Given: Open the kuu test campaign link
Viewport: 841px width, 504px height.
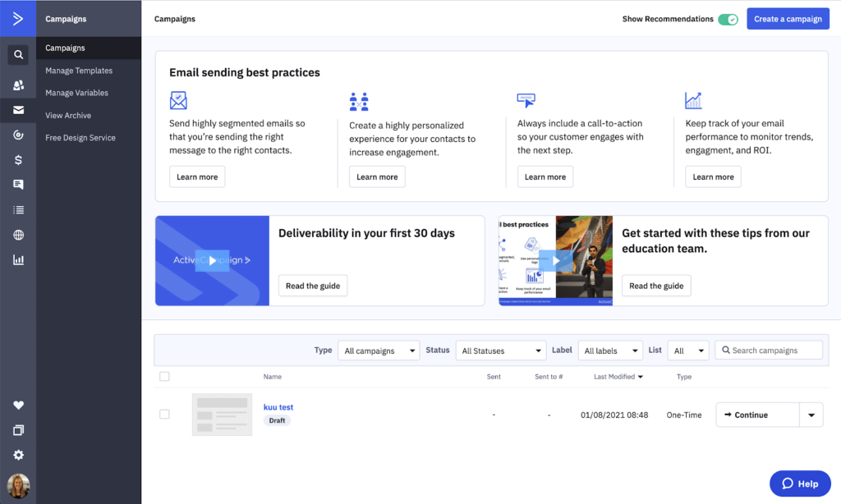Looking at the screenshot, I should coord(278,407).
